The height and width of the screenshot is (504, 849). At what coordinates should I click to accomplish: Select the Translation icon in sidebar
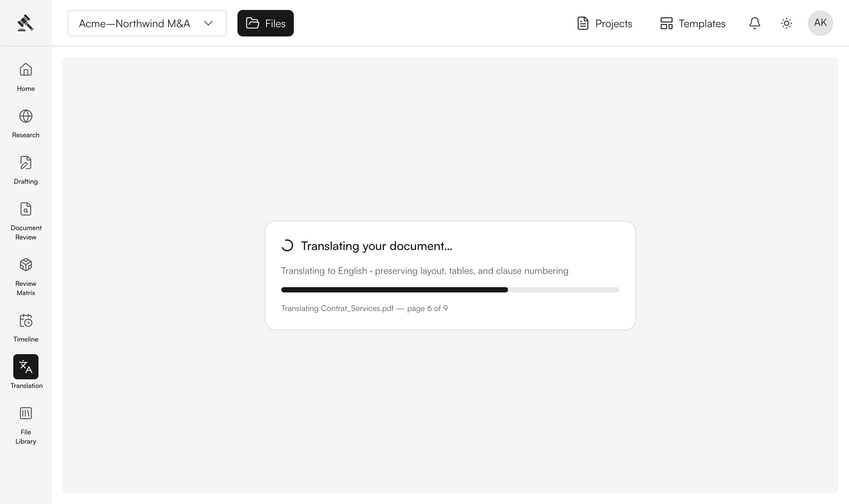click(x=26, y=367)
